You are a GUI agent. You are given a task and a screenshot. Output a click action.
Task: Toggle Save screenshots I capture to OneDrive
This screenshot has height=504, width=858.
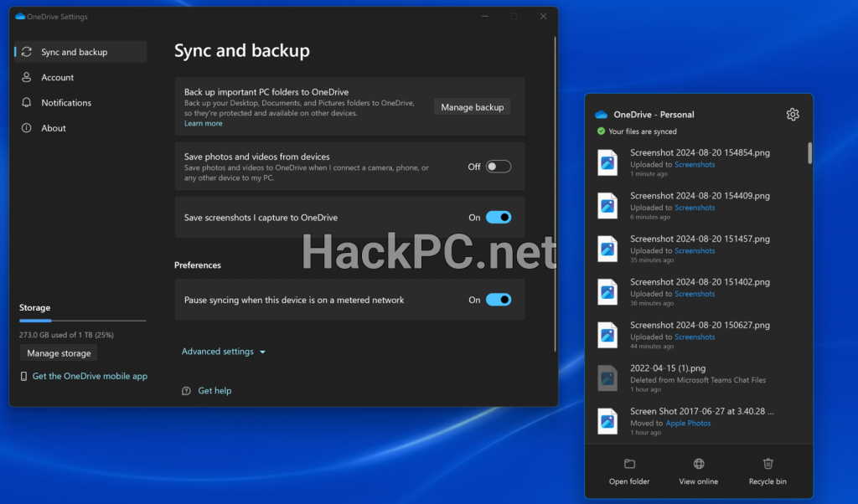click(x=499, y=218)
